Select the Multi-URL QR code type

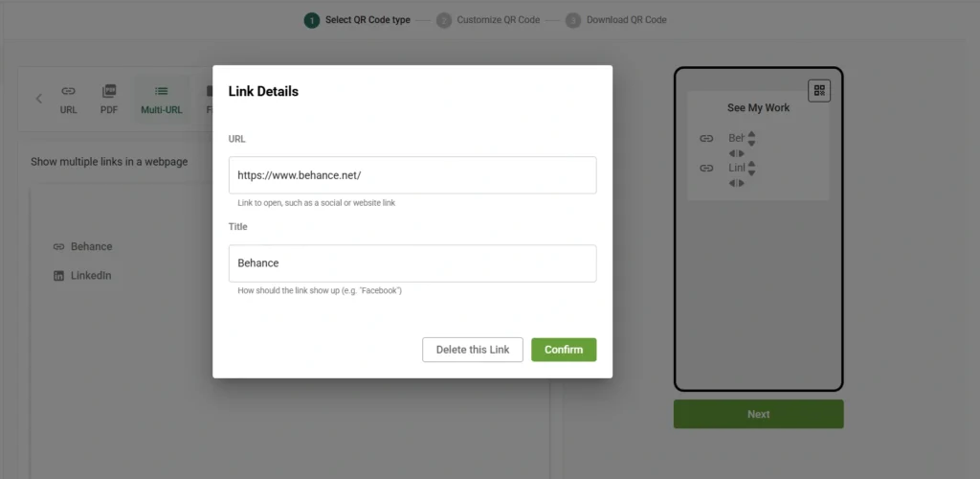pyautogui.click(x=161, y=100)
